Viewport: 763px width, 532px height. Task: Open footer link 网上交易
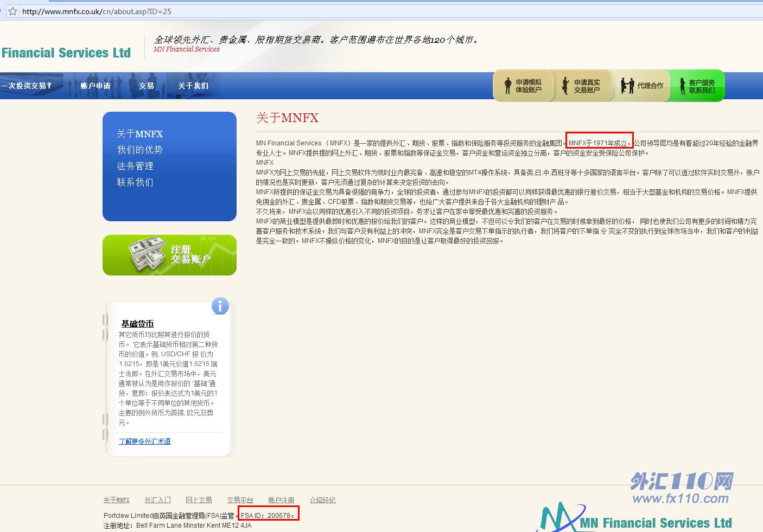199,500
